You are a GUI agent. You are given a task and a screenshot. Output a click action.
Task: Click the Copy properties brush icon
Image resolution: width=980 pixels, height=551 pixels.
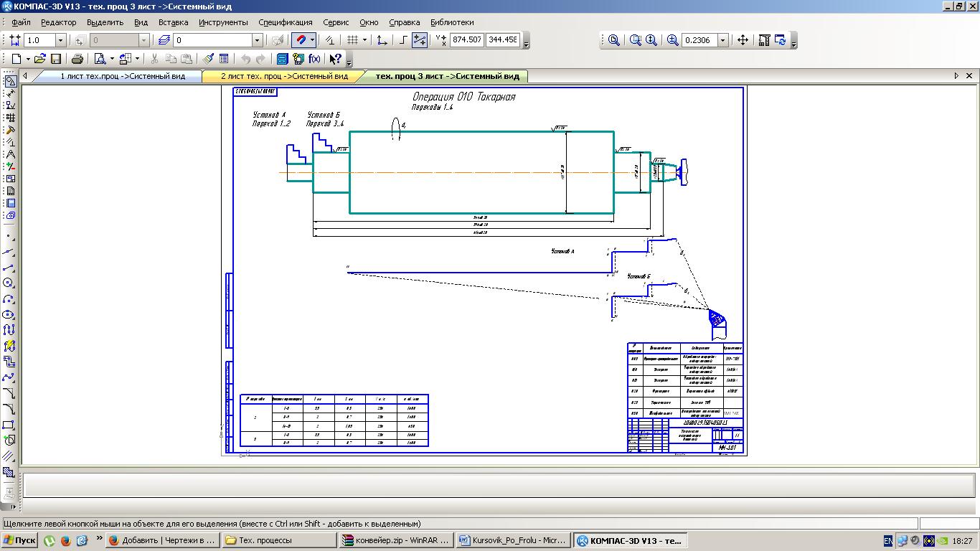208,59
